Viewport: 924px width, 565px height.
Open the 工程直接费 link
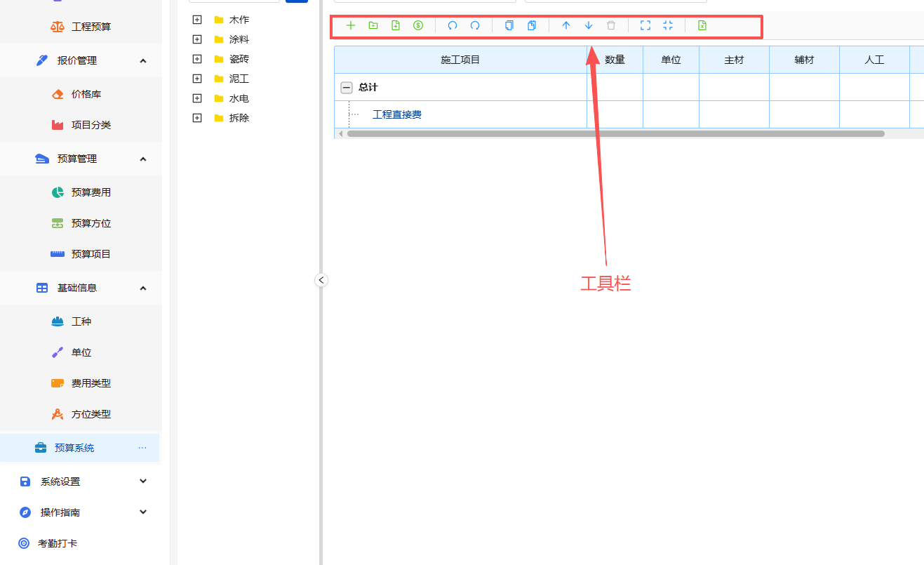pos(396,114)
